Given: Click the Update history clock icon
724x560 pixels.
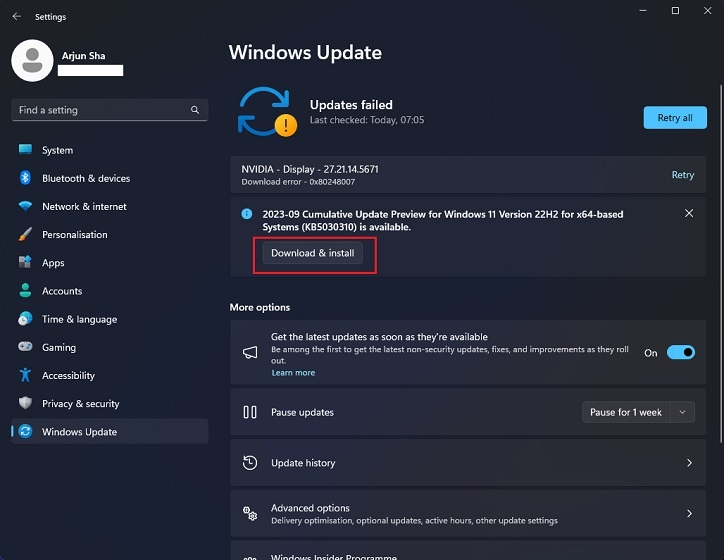Looking at the screenshot, I should click(250, 463).
